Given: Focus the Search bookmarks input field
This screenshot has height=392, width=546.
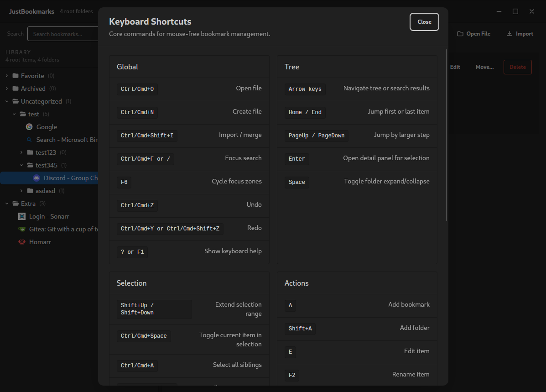Looking at the screenshot, I should tap(62, 34).
